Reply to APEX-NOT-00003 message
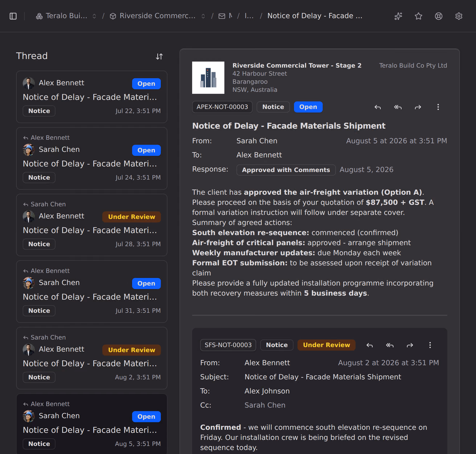The image size is (476, 454). (378, 107)
